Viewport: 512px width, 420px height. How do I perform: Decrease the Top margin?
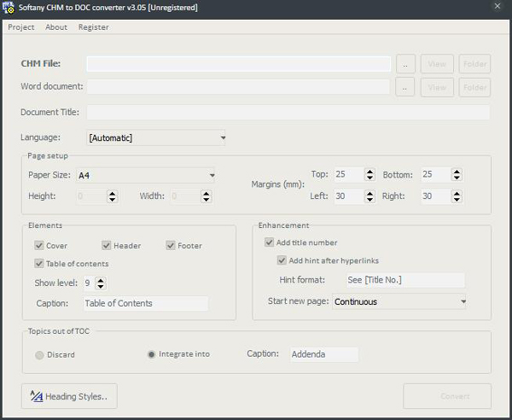[x=369, y=178]
